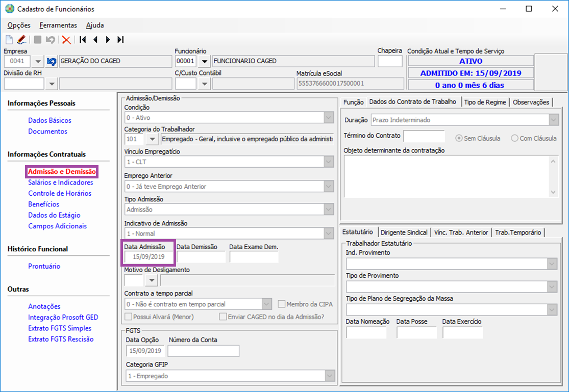Click the application globe icon in title bar
Viewport: 569px width, 392px height.
click(9, 9)
